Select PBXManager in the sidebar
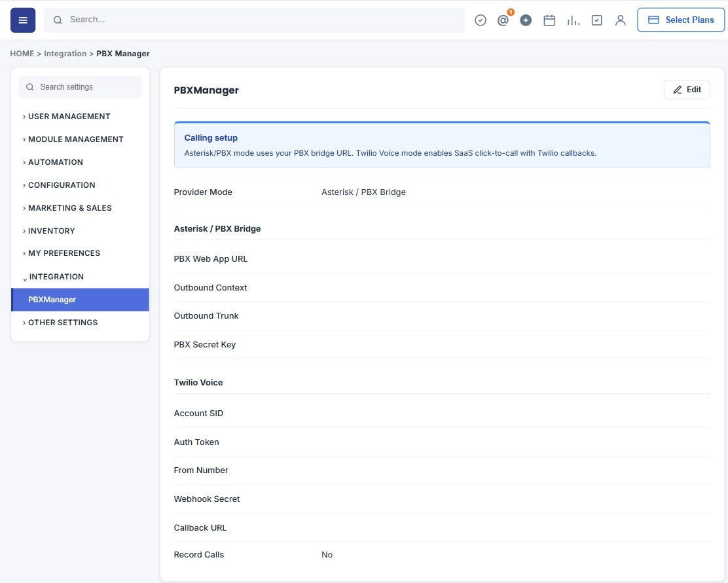728x583 pixels. click(80, 300)
